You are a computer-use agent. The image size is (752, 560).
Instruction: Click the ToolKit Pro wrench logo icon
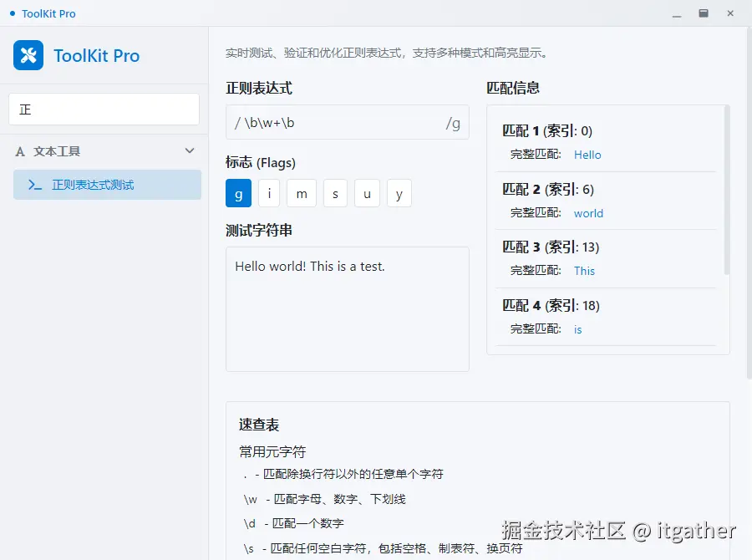[x=28, y=55]
